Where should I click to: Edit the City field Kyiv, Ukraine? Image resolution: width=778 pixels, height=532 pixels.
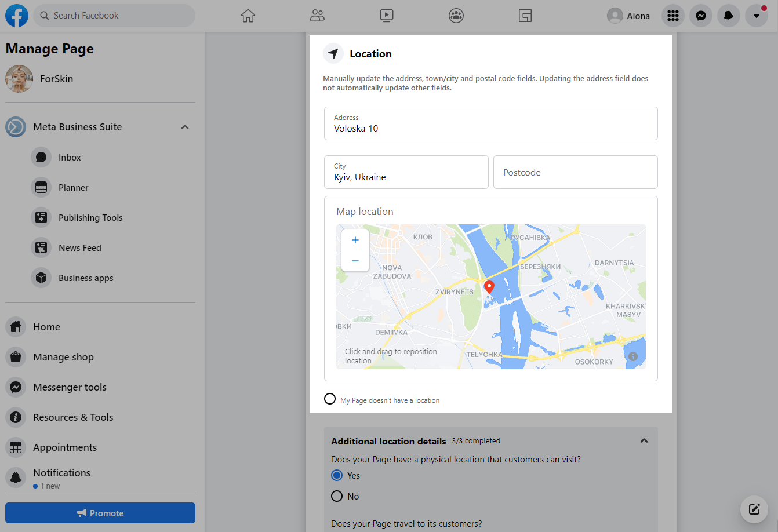(x=406, y=172)
